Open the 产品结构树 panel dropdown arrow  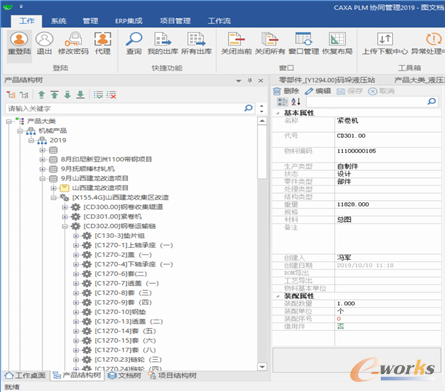point(238,80)
